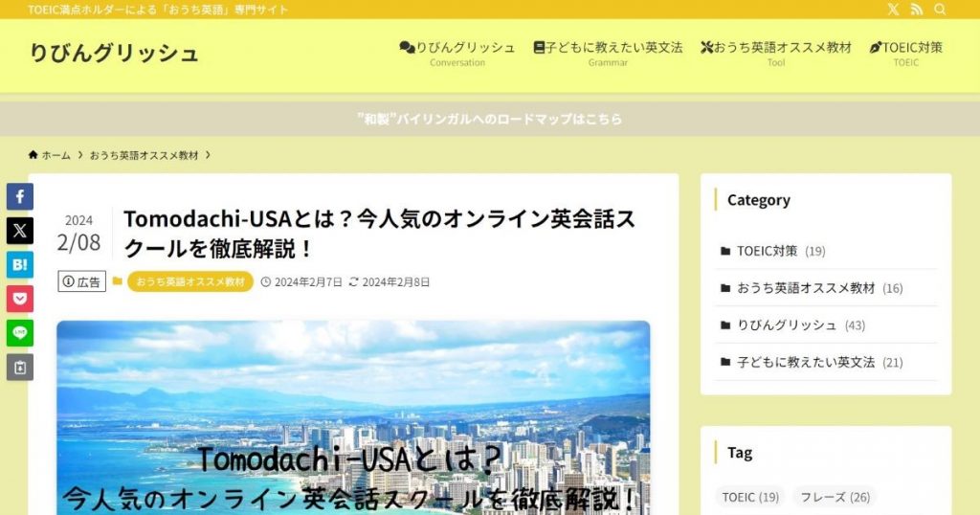Image resolution: width=980 pixels, height=515 pixels.
Task: Select the TOEIC (19) tag
Action: [x=750, y=498]
